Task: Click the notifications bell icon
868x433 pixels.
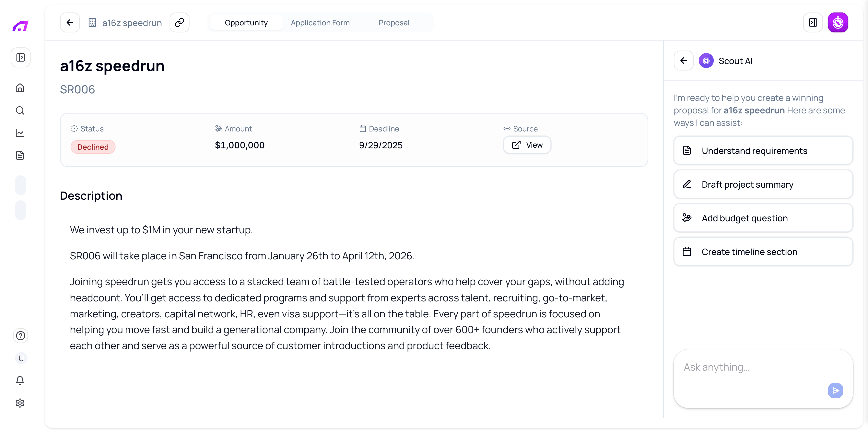Action: coord(20,380)
